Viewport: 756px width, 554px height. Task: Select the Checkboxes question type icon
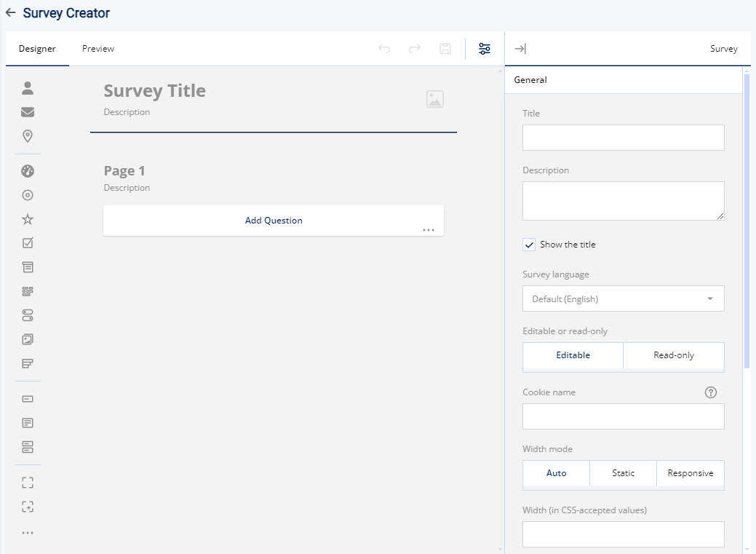[x=27, y=242]
